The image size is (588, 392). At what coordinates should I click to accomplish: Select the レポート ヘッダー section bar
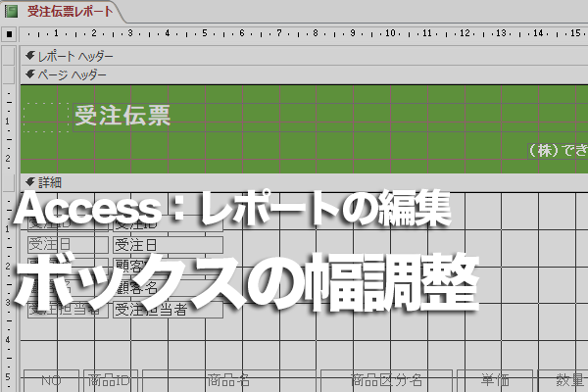click(x=304, y=56)
